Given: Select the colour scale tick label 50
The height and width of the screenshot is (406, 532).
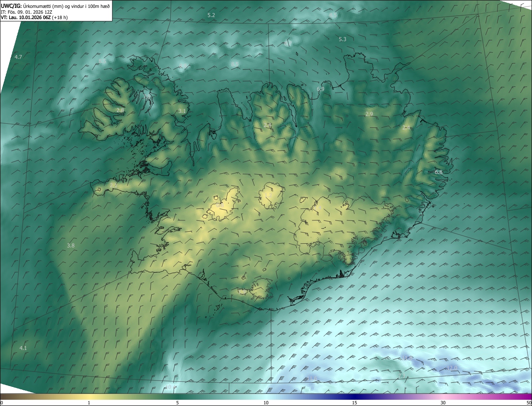Looking at the screenshot, I should (x=529, y=403).
